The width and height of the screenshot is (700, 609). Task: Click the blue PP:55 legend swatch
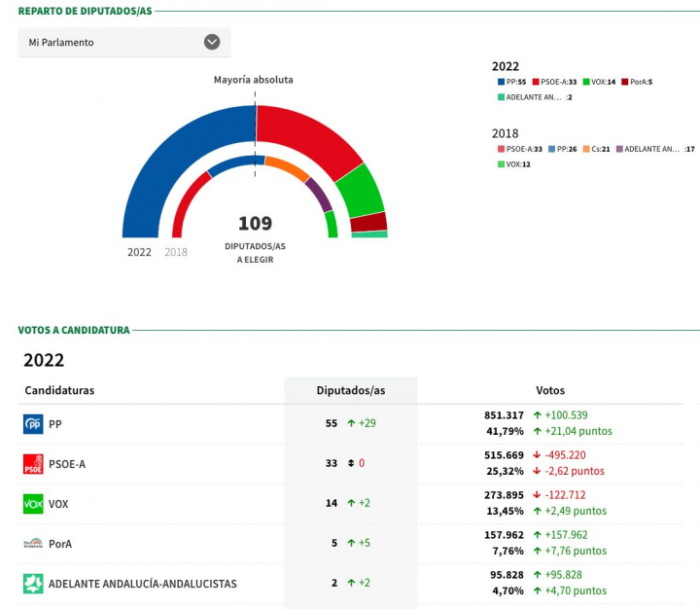[501, 83]
